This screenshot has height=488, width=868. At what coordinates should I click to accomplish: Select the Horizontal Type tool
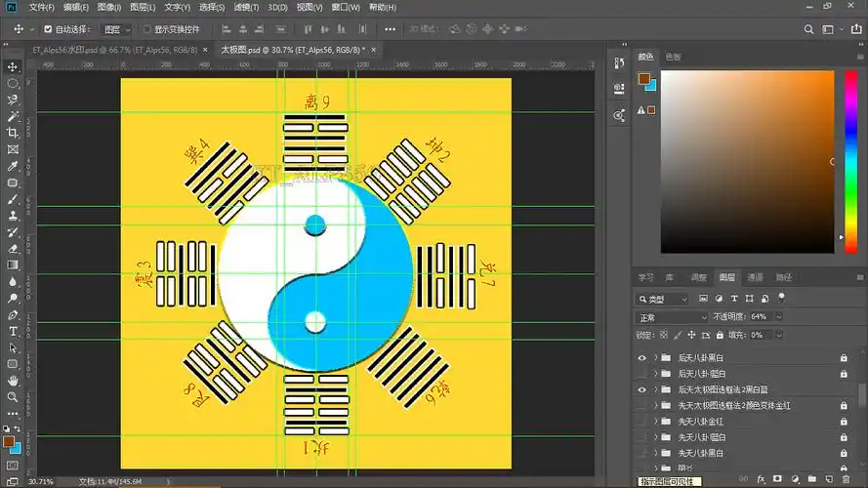coord(13,332)
